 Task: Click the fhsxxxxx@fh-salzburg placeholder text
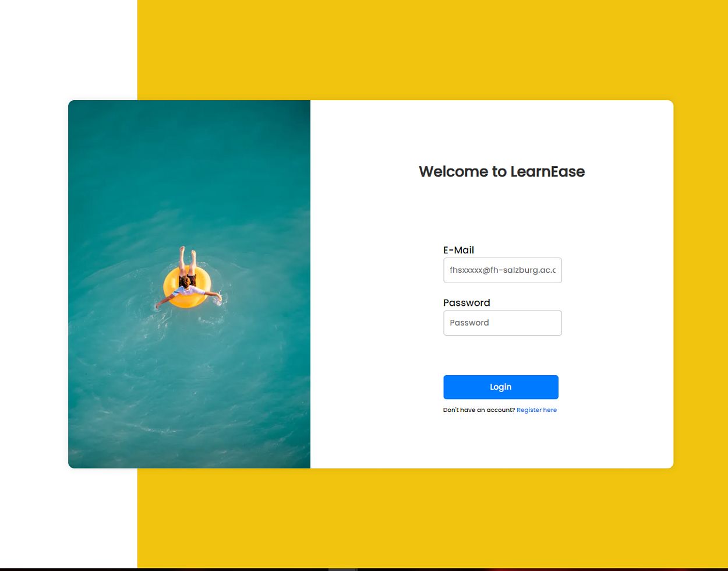point(503,270)
